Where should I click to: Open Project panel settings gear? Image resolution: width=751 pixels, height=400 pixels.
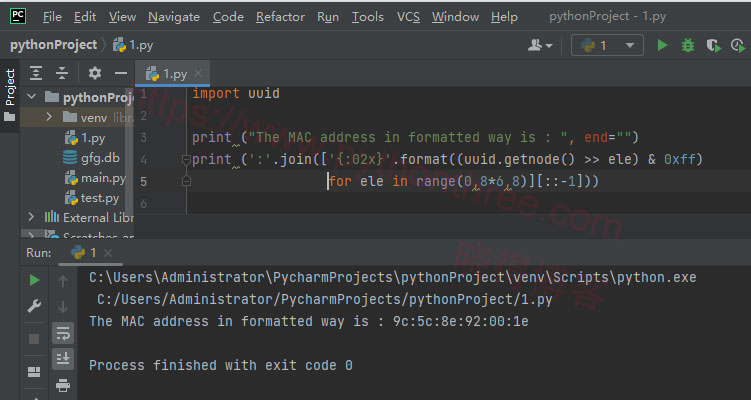click(x=94, y=73)
